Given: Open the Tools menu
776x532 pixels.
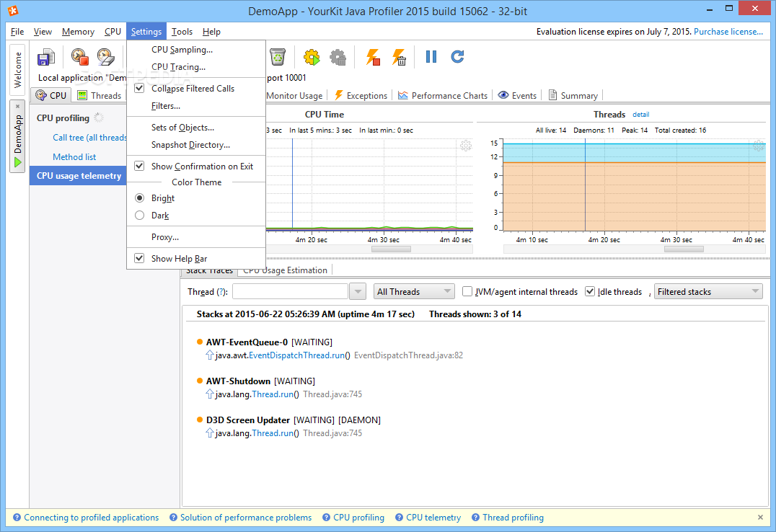Looking at the screenshot, I should pyautogui.click(x=182, y=31).
